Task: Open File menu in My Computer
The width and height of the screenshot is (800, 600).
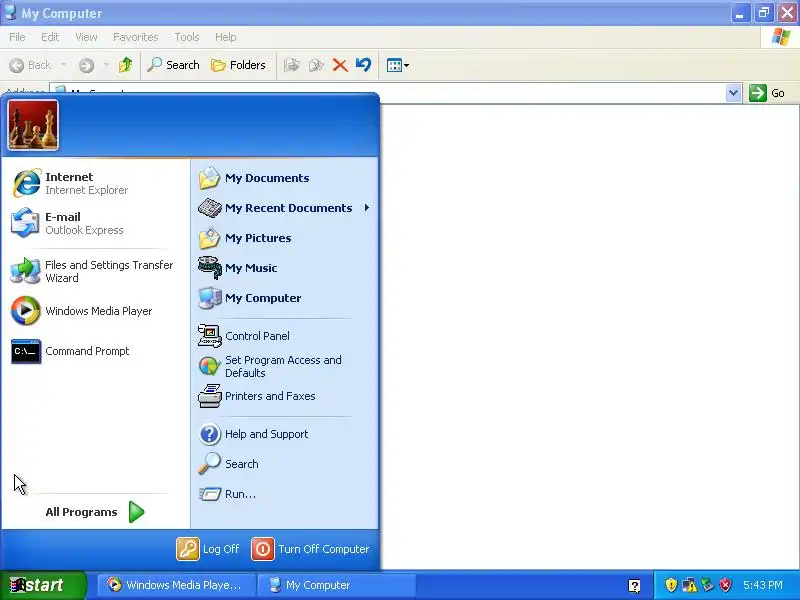Action: pos(17,37)
